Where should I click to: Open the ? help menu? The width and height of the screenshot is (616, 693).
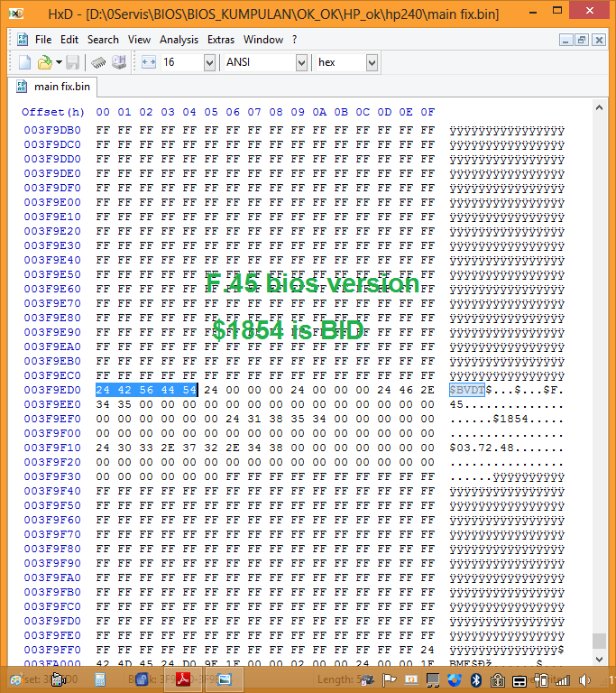click(x=294, y=40)
